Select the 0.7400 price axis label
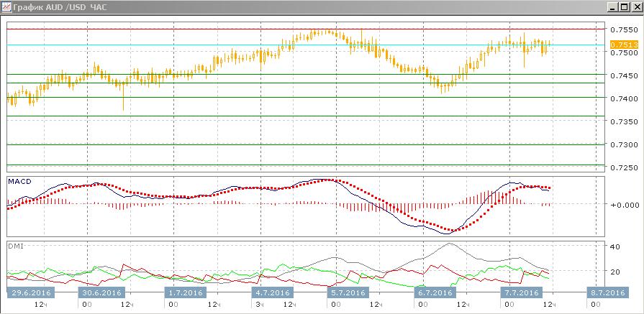The width and height of the screenshot is (644, 314). (622, 98)
